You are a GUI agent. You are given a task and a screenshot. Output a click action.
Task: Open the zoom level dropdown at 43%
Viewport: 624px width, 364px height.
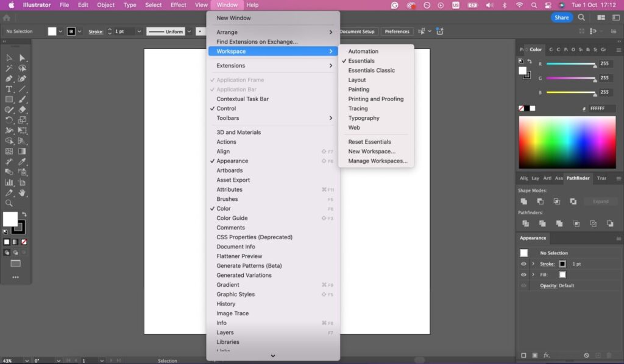click(27, 361)
